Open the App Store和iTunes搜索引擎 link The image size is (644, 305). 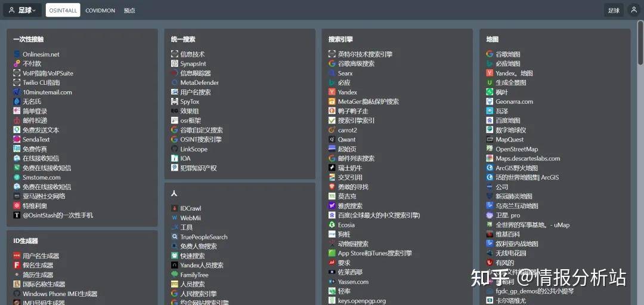[375, 253]
